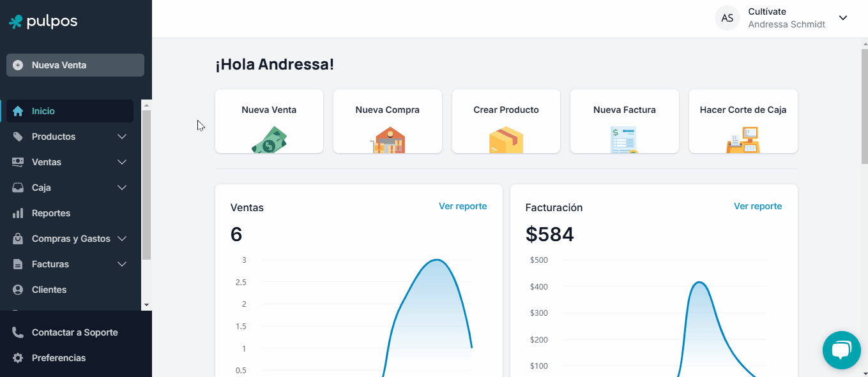Click the sidebar scrollbar down arrow
The image size is (868, 377).
tap(146, 306)
